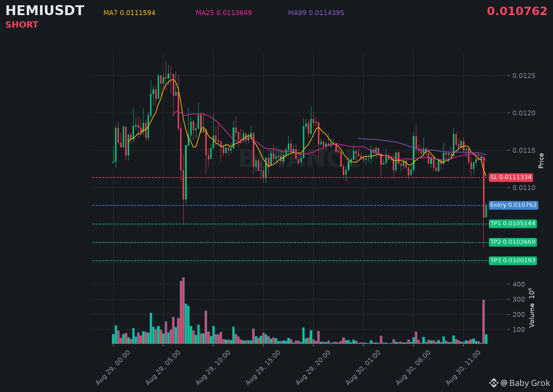This screenshot has width=553, height=392.
Task: Click the volume axis 400 label
Action: coord(519,284)
